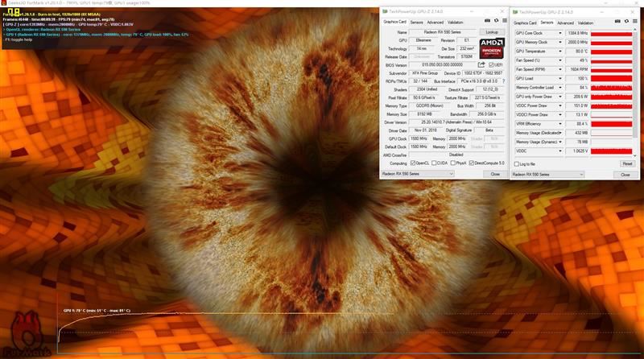Click the Reset button in Sensors window

tap(627, 164)
